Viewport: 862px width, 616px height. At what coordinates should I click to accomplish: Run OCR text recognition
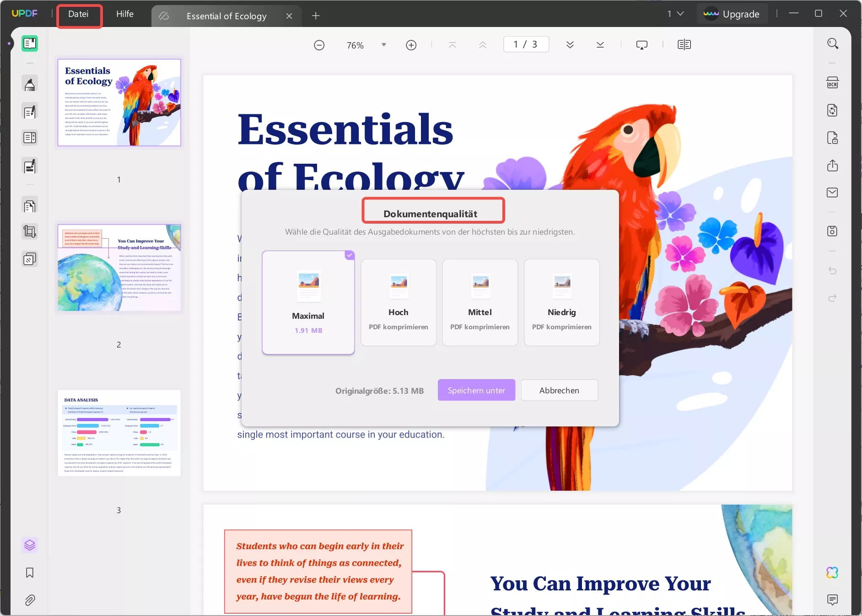(x=833, y=83)
